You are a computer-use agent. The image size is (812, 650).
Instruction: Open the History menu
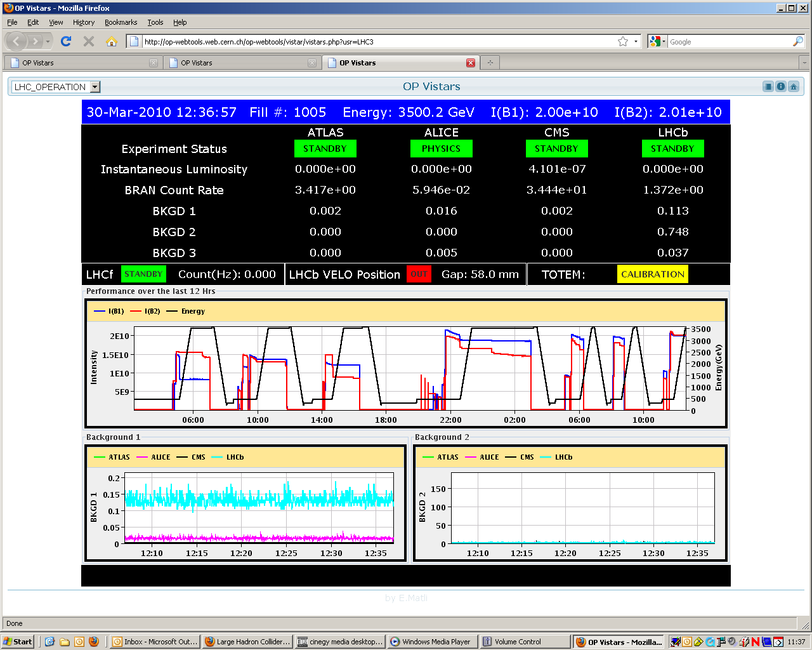click(x=83, y=22)
